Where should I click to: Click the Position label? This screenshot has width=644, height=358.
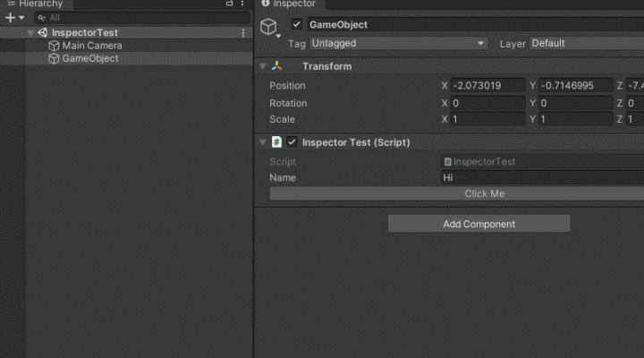click(287, 86)
